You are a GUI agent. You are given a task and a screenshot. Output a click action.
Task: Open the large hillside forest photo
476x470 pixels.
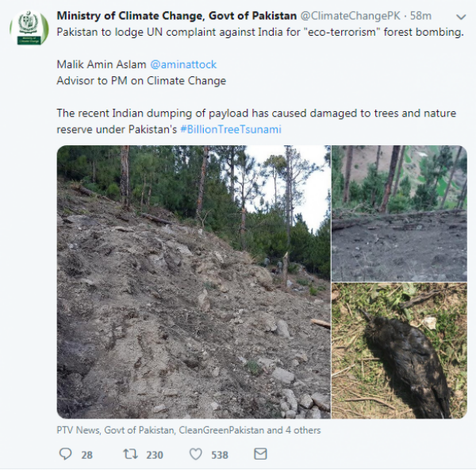click(193, 281)
